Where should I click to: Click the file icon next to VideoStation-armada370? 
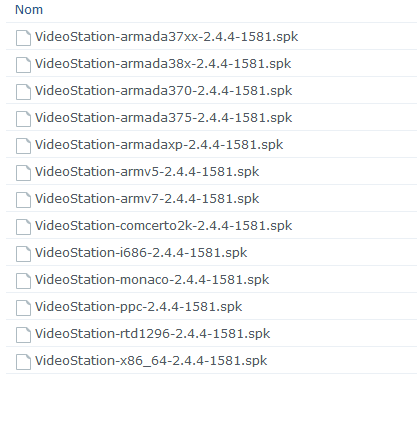23,91
